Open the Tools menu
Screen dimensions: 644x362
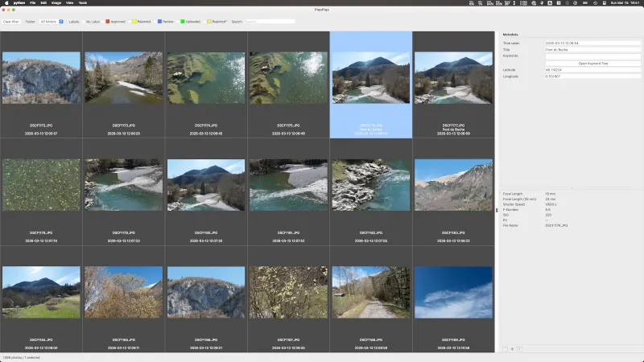(82, 3)
